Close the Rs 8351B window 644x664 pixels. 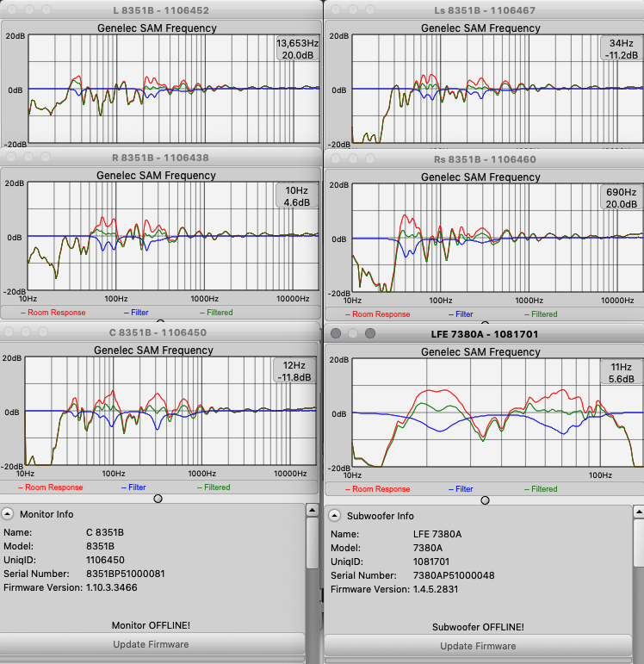pyautogui.click(x=336, y=158)
